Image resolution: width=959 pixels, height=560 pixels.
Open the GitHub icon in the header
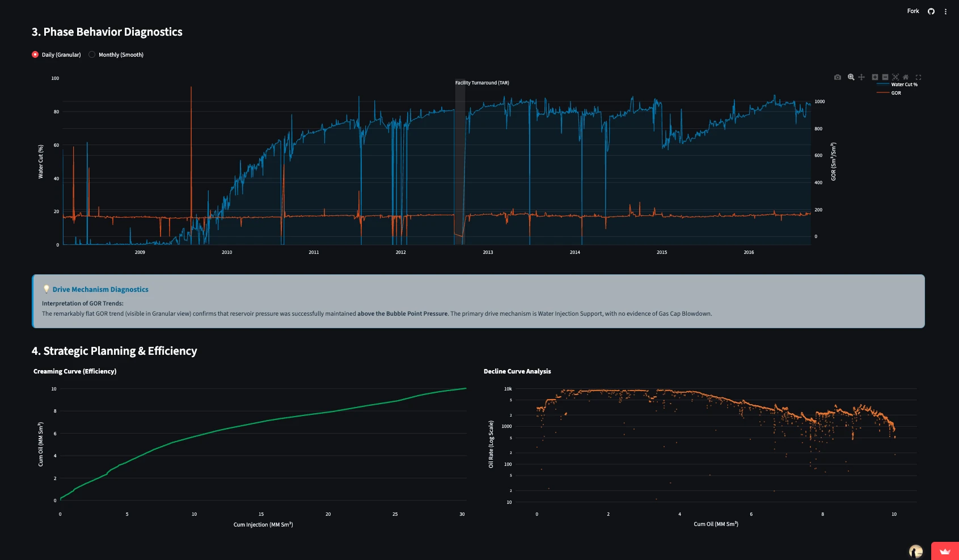931,11
